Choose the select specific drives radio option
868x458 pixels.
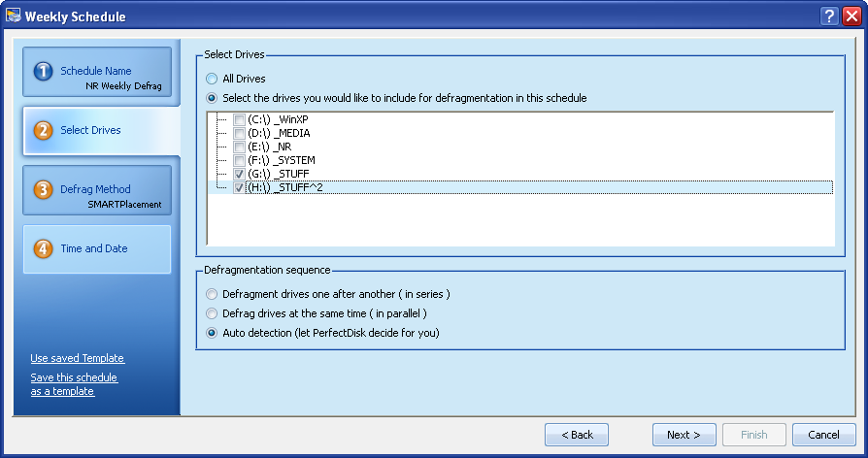(x=212, y=98)
